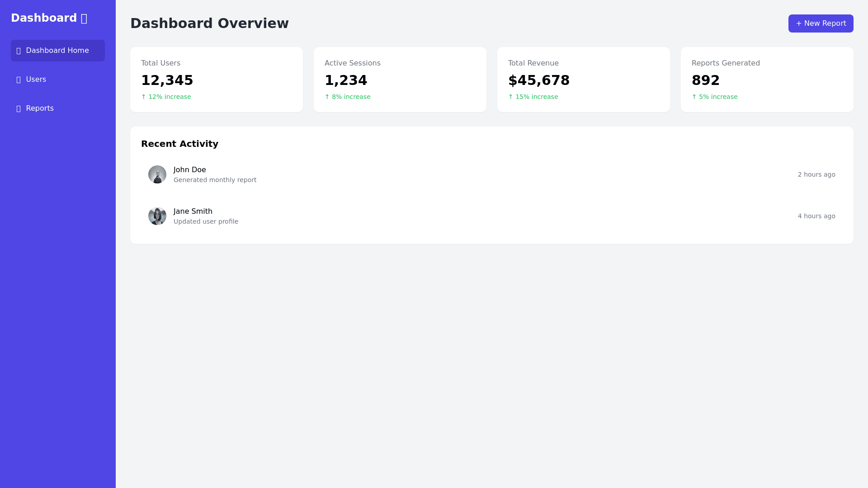Click John Doe's name in activity
The image size is (868, 488).
coord(190,170)
